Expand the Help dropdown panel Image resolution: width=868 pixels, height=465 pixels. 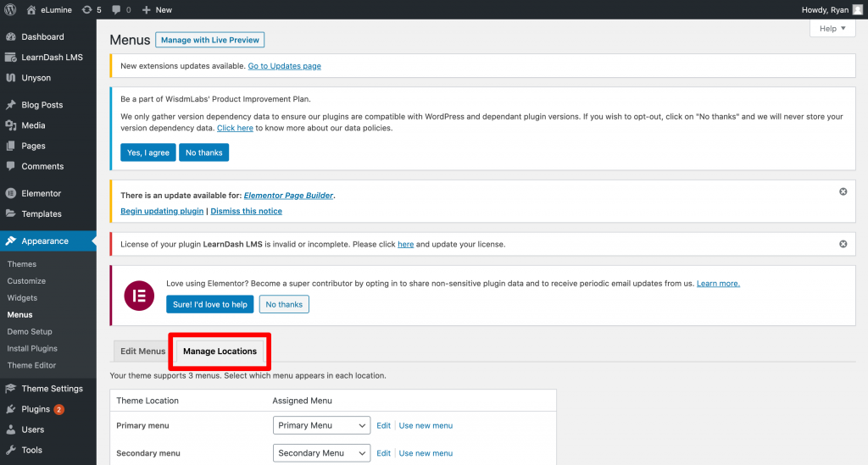(x=832, y=29)
